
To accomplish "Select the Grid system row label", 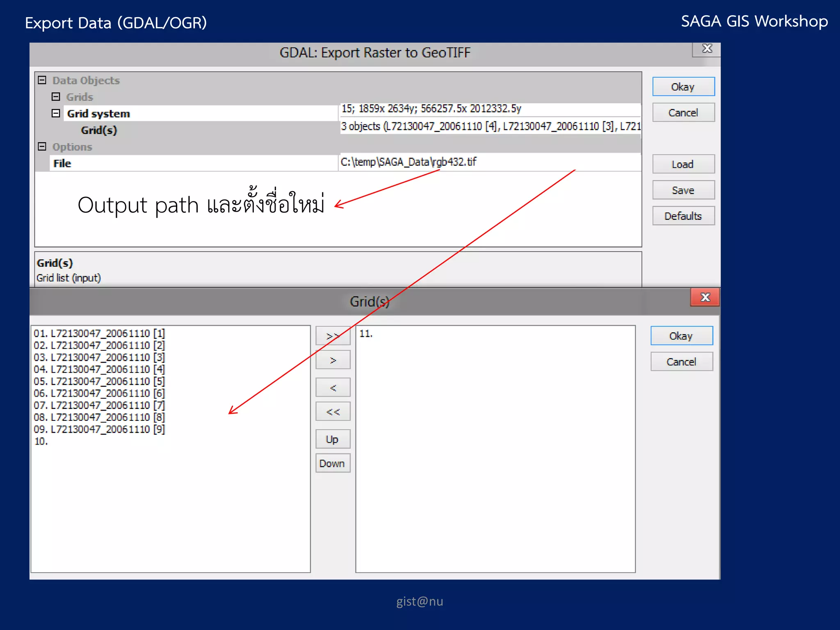I will coord(98,114).
